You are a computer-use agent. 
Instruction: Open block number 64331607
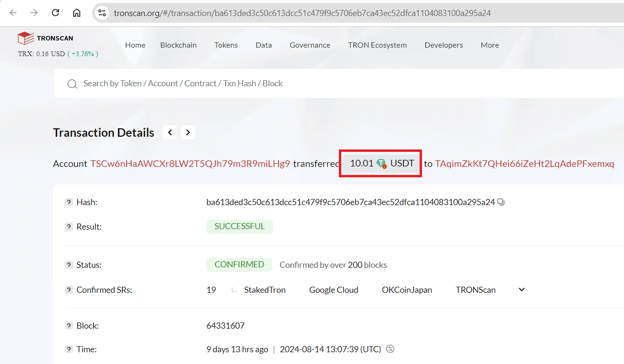coord(226,326)
